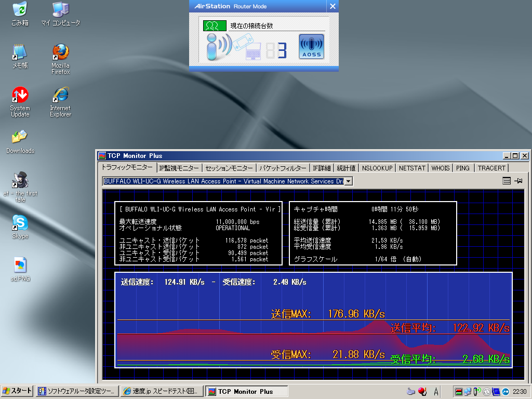Click the USB wireless adapter tray icon

(477, 392)
